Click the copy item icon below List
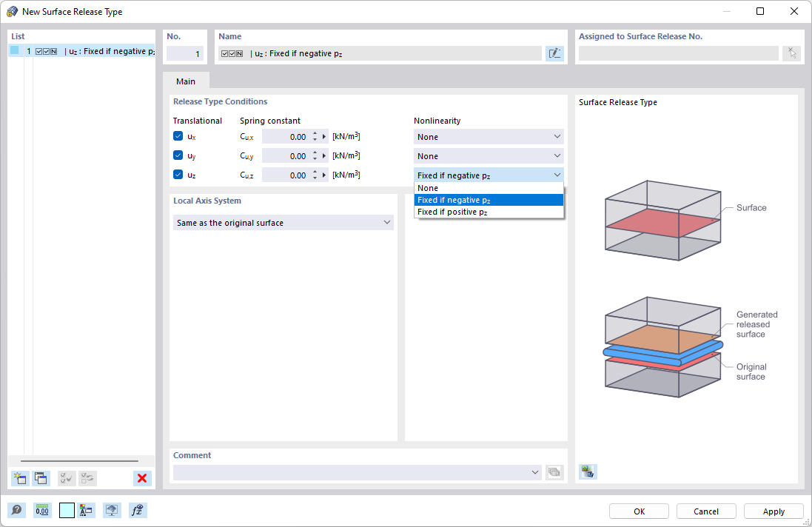The image size is (812, 527). click(x=41, y=478)
